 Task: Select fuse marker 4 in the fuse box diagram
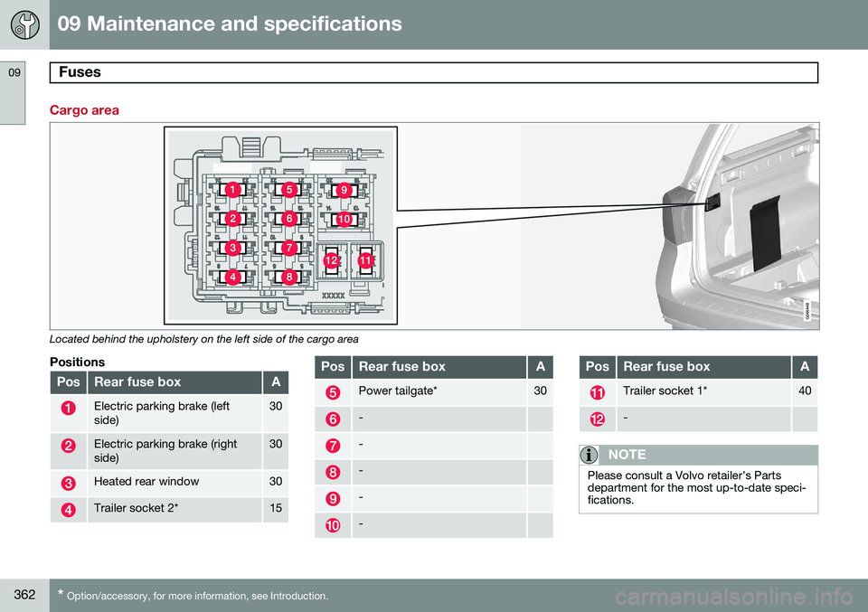232,277
